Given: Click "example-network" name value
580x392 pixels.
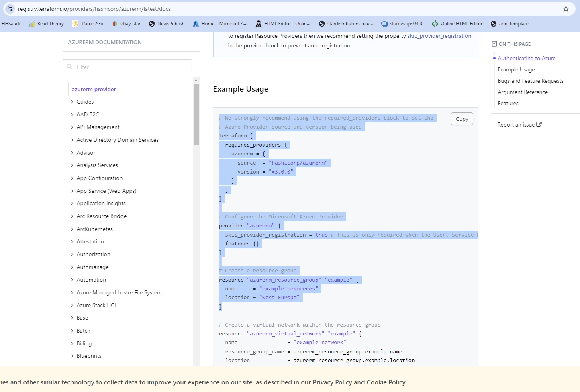Looking at the screenshot, I should [320, 342].
